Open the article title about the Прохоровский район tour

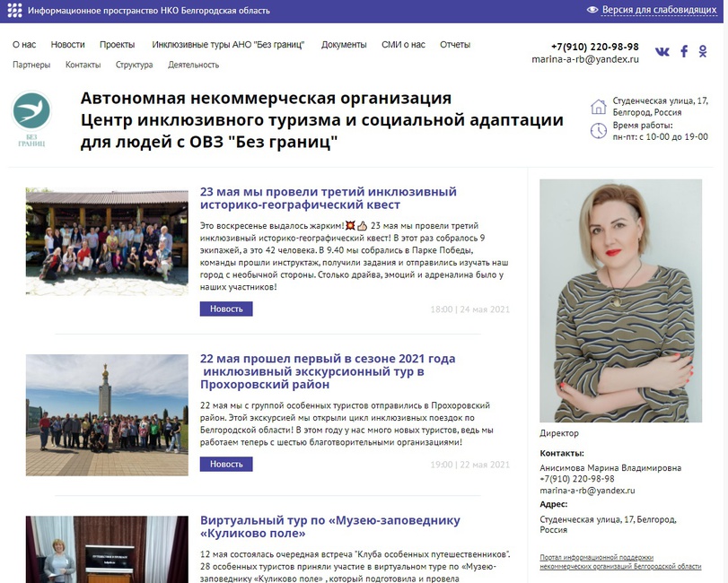[328, 371]
